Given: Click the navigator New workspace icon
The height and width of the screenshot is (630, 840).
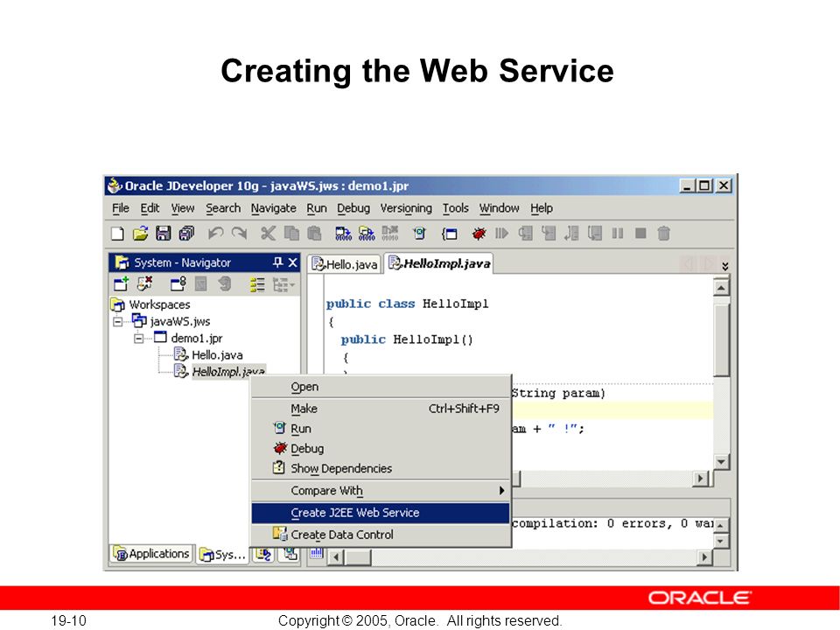Looking at the screenshot, I should tap(121, 283).
